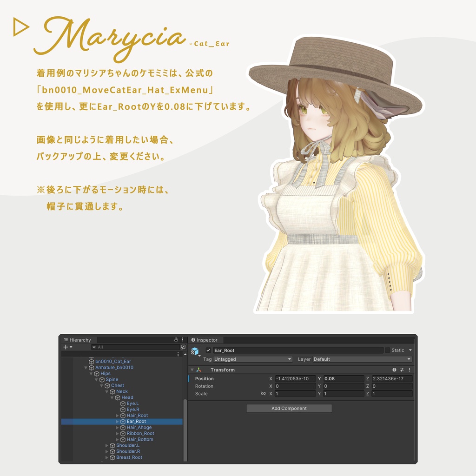Collapse the Chest node arrow
The width and height of the screenshot is (476, 476).
tap(101, 385)
